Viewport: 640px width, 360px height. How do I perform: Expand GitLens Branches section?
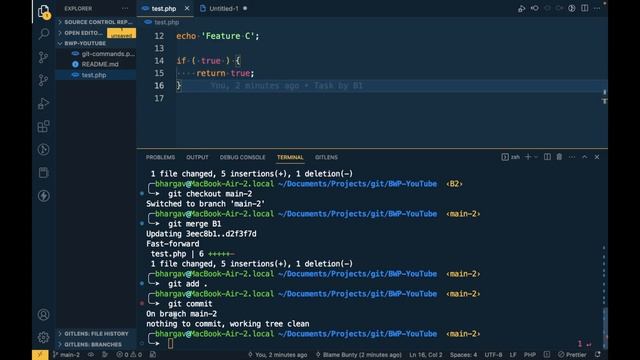[96, 344]
